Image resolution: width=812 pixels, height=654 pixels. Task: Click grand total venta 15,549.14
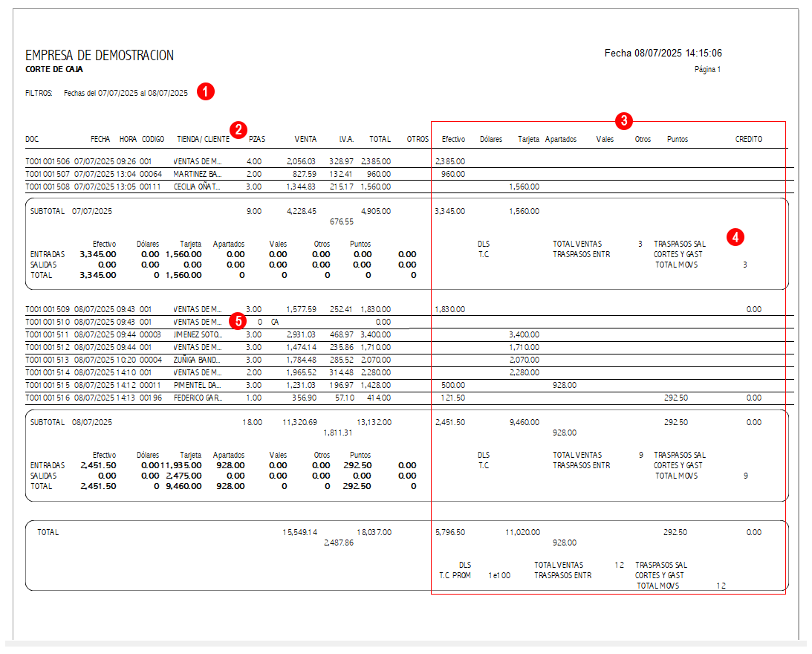[300, 532]
